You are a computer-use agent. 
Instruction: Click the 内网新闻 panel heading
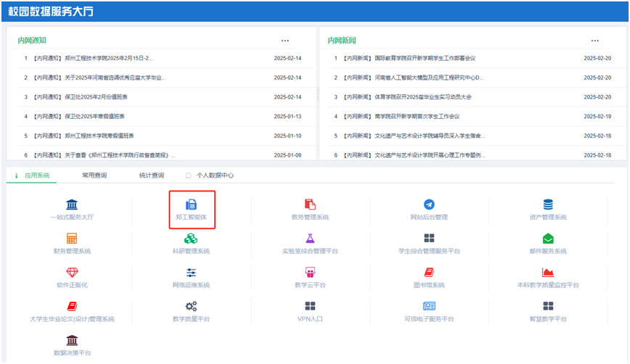[342, 41]
